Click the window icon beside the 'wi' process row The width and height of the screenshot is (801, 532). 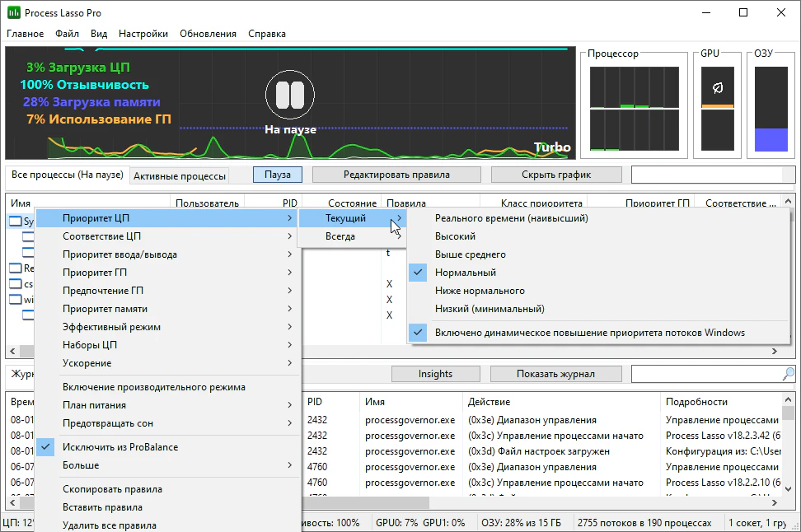(x=16, y=299)
